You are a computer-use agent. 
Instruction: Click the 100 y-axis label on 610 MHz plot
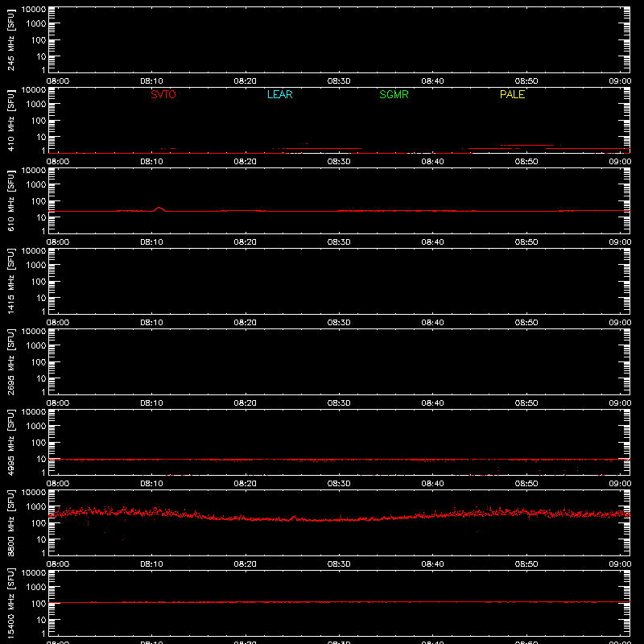pyautogui.click(x=38, y=201)
